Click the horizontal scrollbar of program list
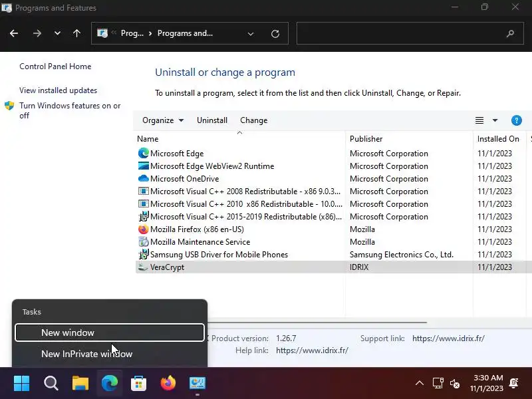This screenshot has width=532, height=399. click(x=317, y=323)
